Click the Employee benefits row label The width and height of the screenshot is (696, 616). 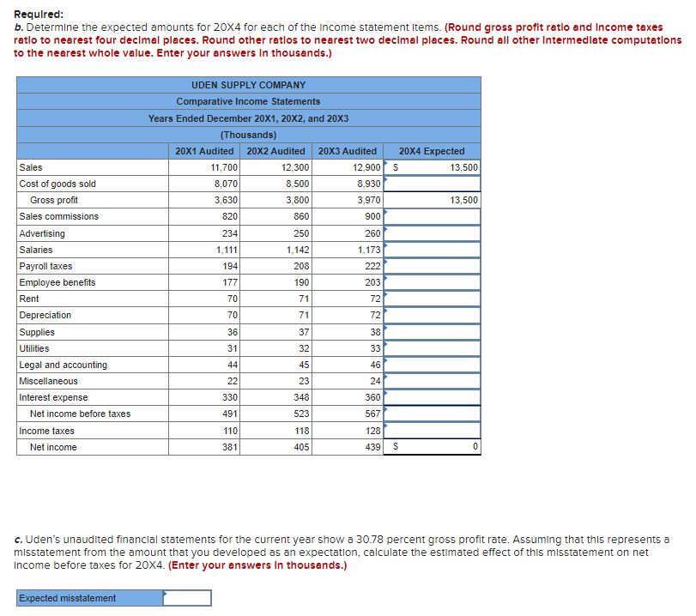coord(57,283)
